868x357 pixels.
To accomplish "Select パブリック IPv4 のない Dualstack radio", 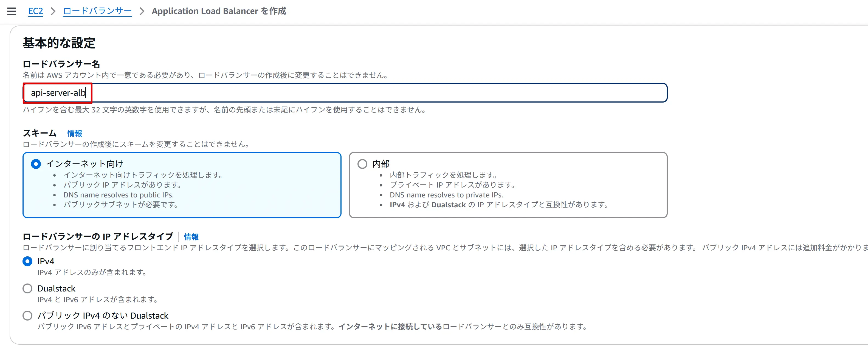I will coord(28,316).
